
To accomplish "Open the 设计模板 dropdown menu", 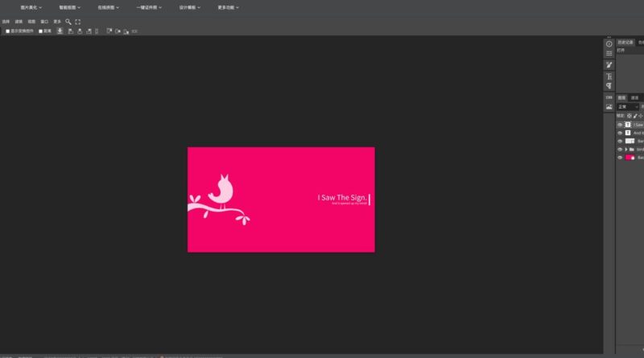I will [188, 7].
